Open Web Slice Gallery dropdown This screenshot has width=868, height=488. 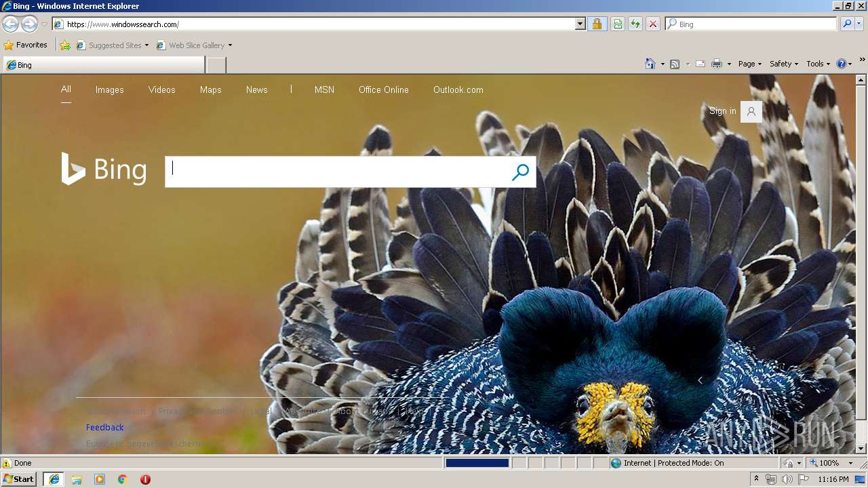coord(194,45)
